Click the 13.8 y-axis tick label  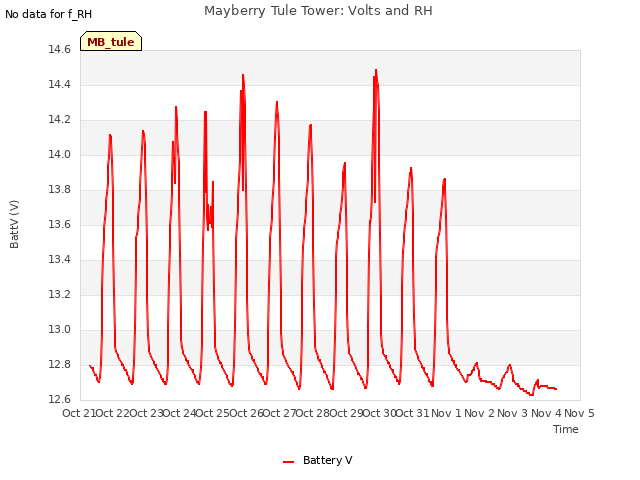(x=60, y=189)
